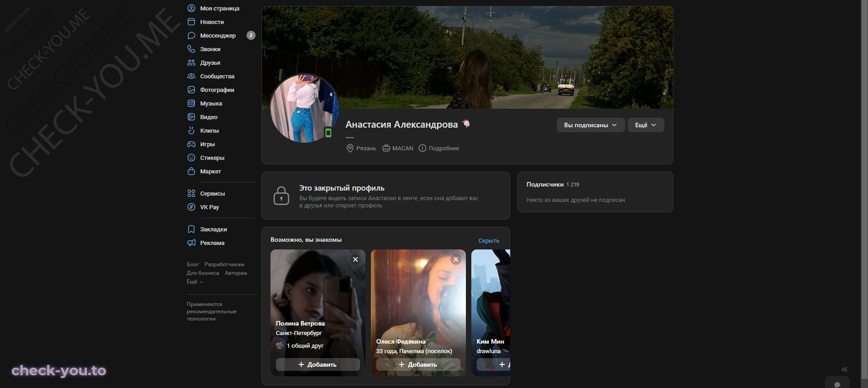The image size is (868, 388).
Task: Select Друзья in the left menu
Action: pos(210,62)
